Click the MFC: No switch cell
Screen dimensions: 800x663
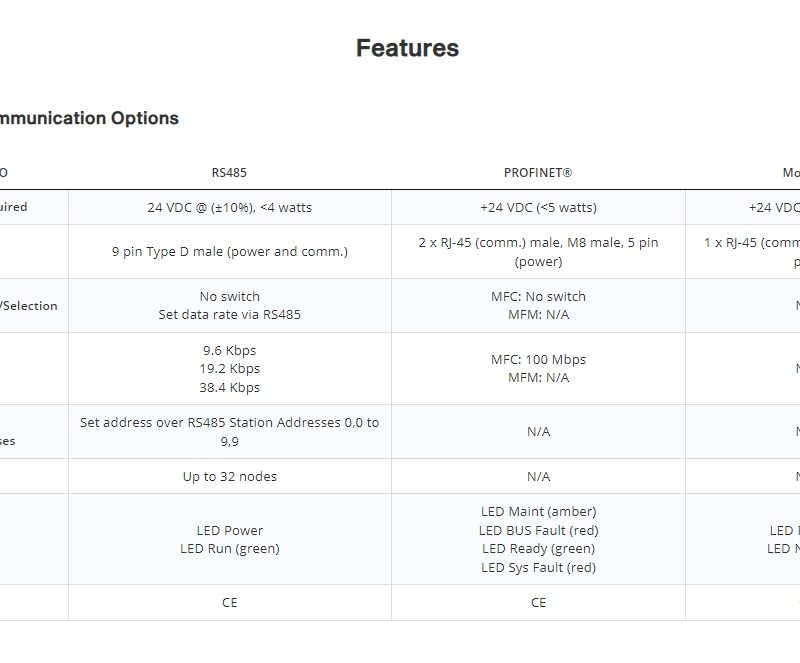coord(538,297)
